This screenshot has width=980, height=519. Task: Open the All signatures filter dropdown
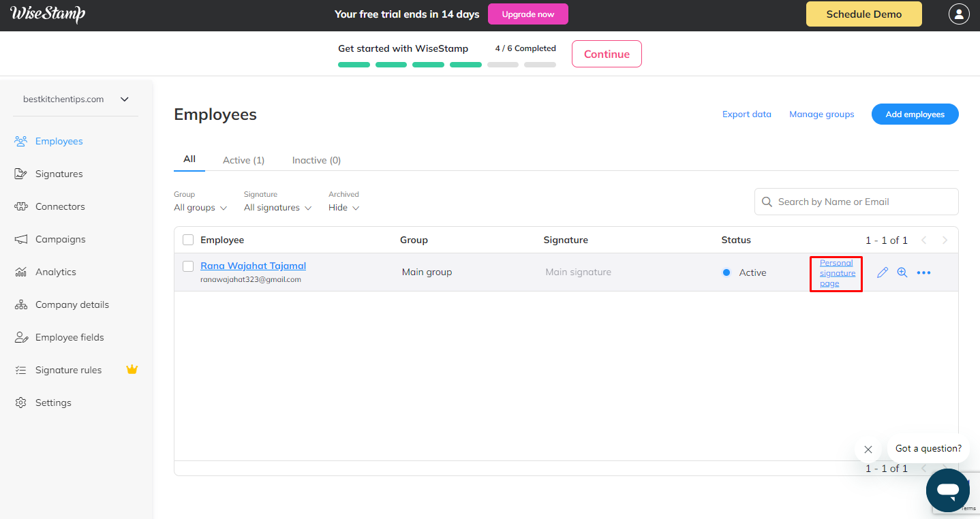tap(277, 208)
